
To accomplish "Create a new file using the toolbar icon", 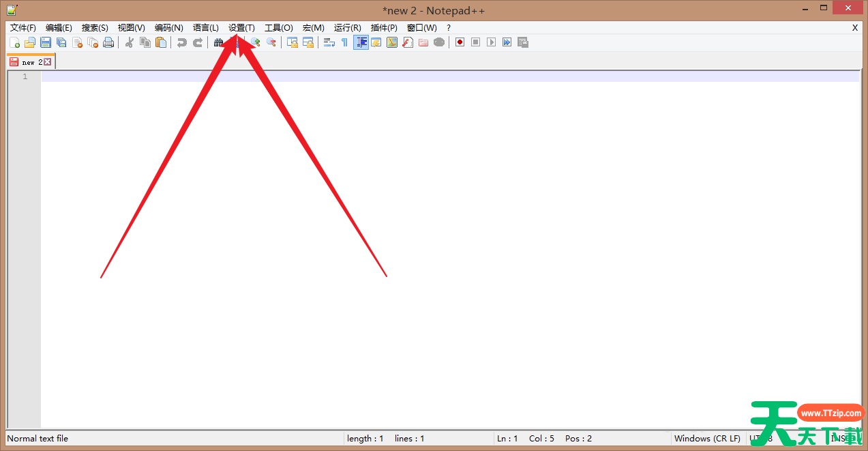I will tap(16, 42).
